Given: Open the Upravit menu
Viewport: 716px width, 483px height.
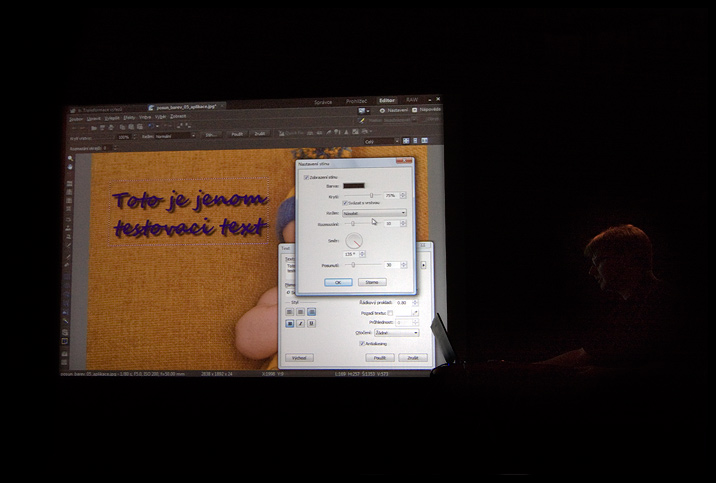Looking at the screenshot, I should [93, 119].
